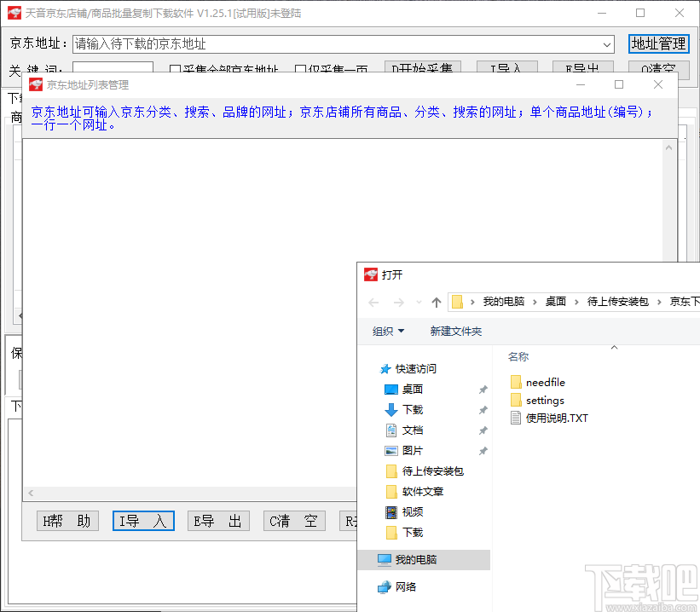Click C清空 button in address list window

294,521
